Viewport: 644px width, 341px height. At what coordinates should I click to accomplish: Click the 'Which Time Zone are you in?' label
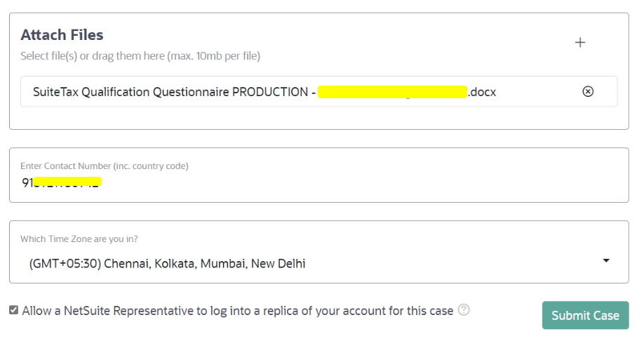[79, 239]
